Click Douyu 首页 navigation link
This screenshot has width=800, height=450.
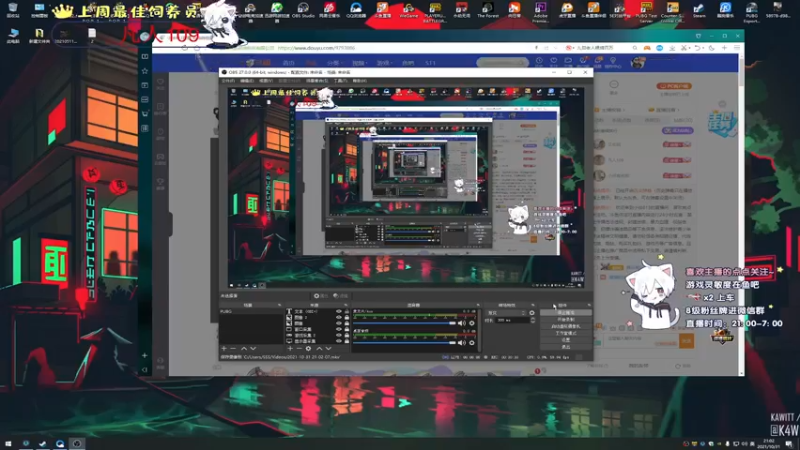click(x=289, y=63)
